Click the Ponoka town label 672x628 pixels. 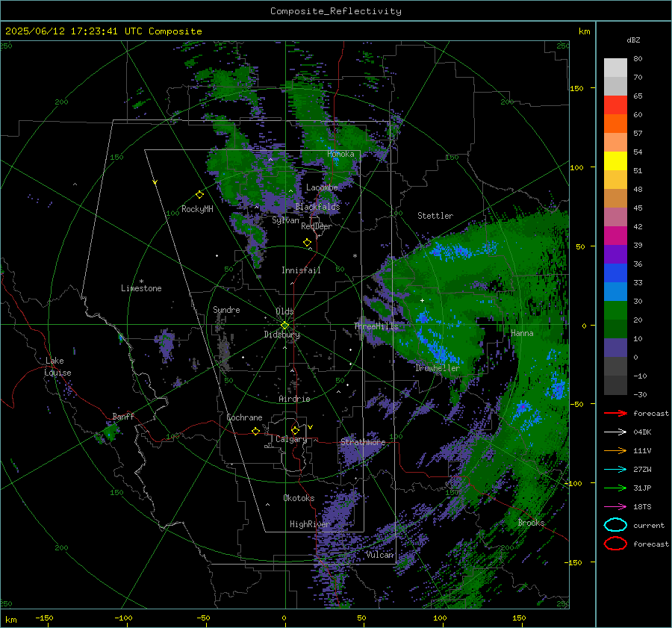340,154
